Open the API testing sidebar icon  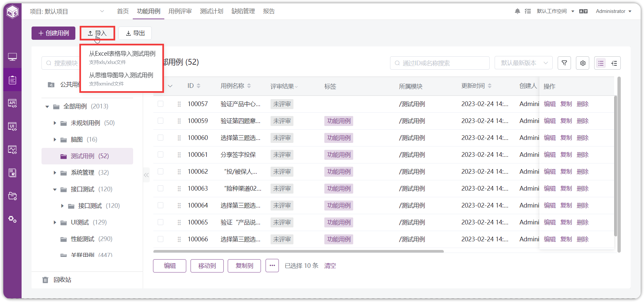[13, 103]
